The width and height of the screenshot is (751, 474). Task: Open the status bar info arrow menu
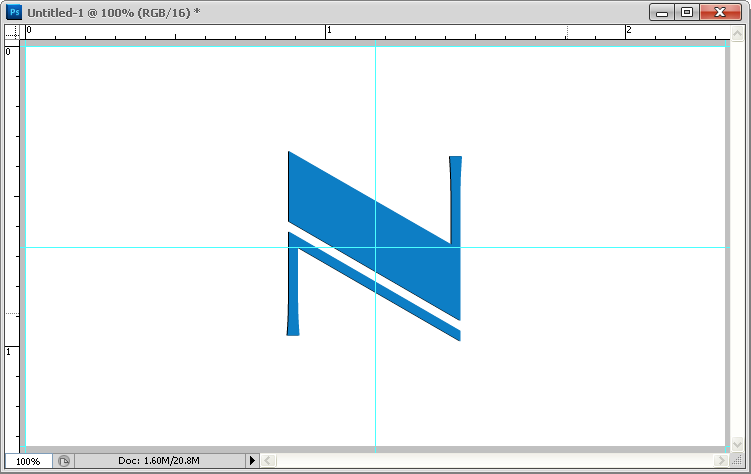252,461
